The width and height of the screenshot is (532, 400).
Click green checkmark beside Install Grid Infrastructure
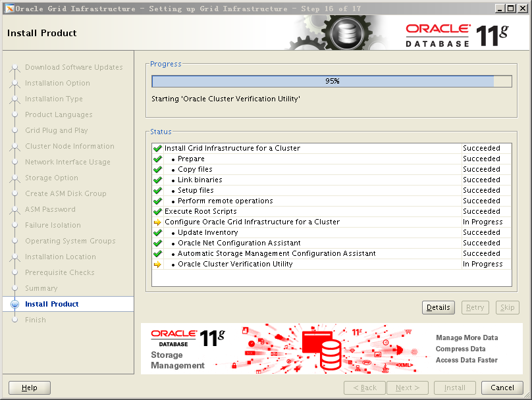click(x=157, y=149)
